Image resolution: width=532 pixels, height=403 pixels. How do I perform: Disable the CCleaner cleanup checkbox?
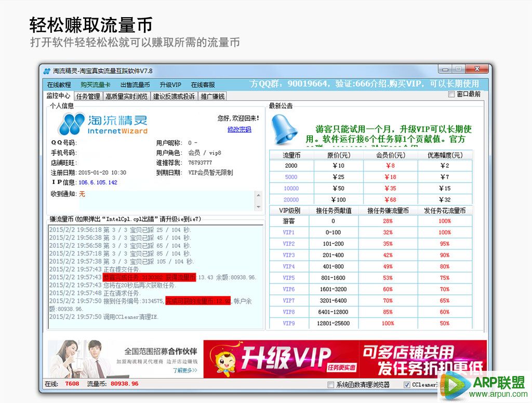point(407,385)
